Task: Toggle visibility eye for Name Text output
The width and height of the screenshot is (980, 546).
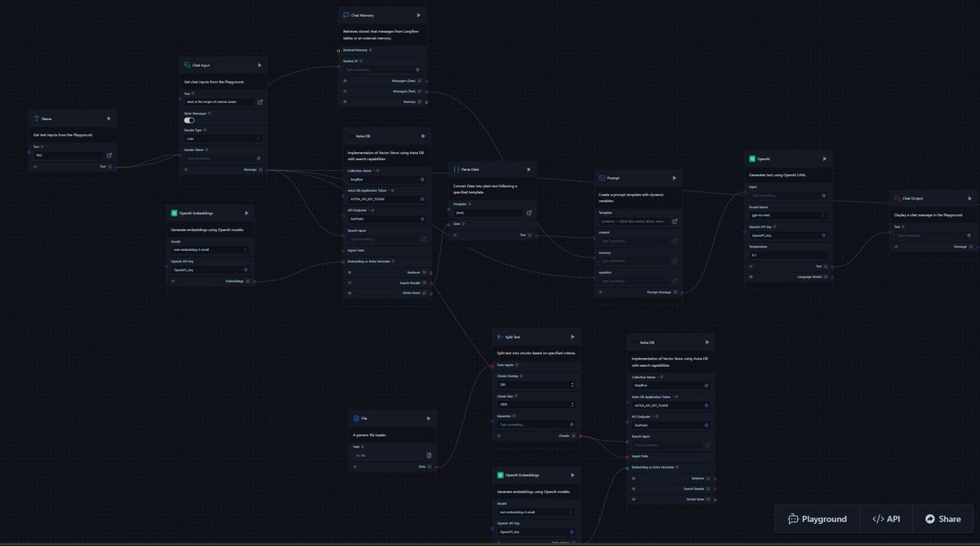Action: coord(35,166)
